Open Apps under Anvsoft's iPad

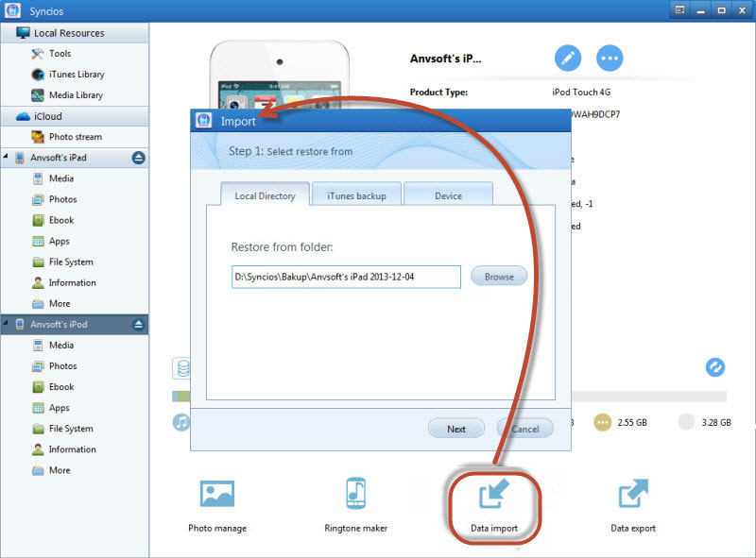click(51, 241)
